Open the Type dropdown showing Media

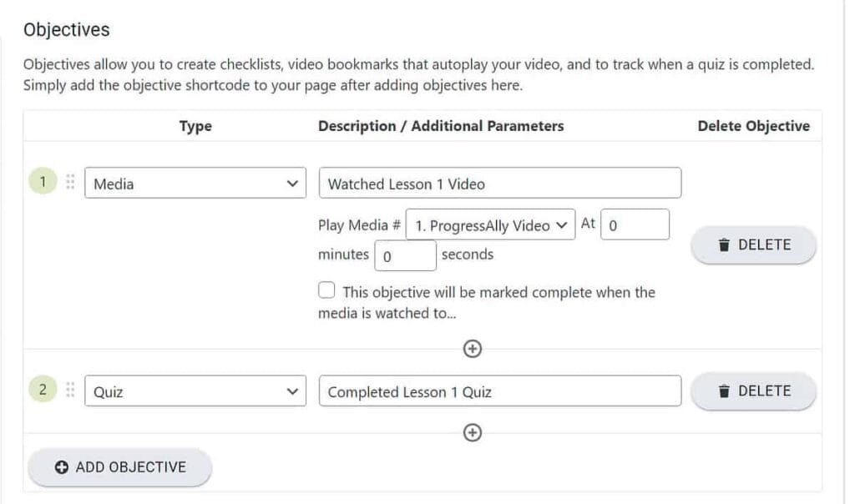(195, 183)
